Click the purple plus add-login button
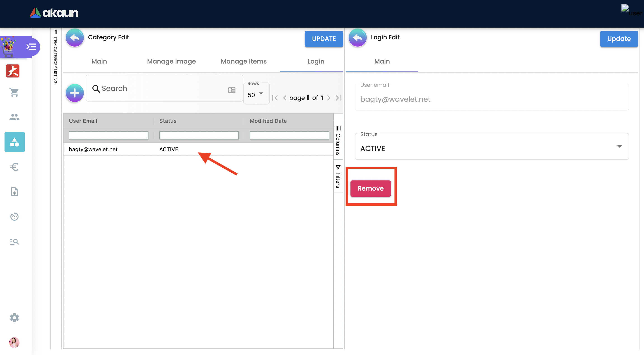The height and width of the screenshot is (355, 644). 75,93
